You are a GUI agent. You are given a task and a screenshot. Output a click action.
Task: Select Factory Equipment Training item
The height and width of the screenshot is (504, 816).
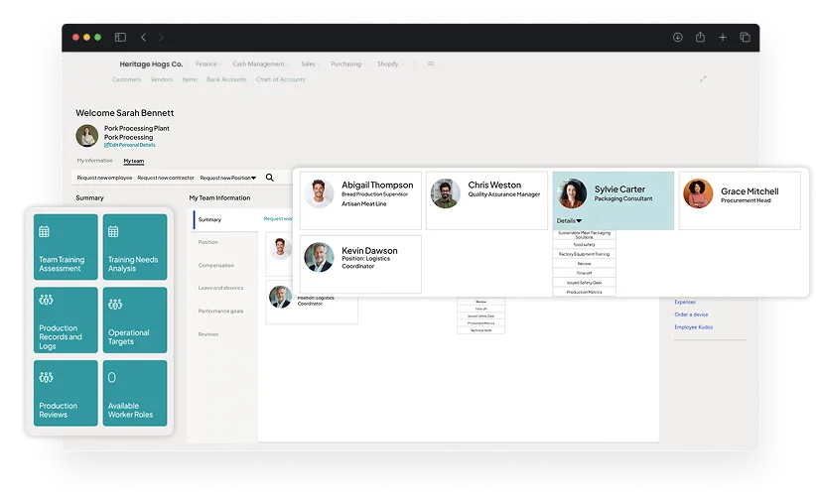[x=585, y=254]
